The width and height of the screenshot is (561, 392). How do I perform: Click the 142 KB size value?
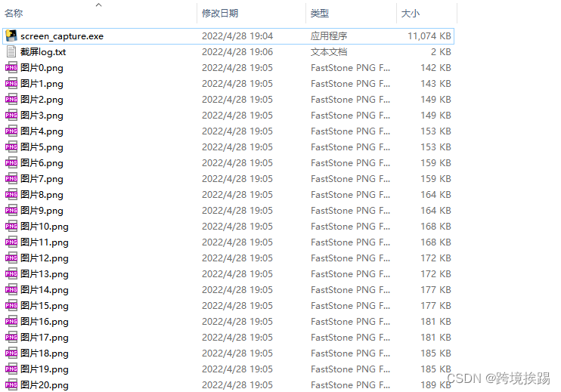[435, 68]
